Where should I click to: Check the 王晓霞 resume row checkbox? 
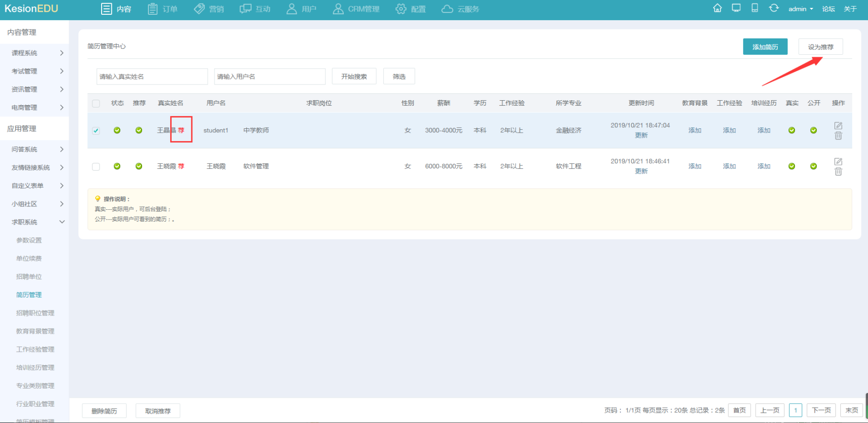[x=96, y=167]
